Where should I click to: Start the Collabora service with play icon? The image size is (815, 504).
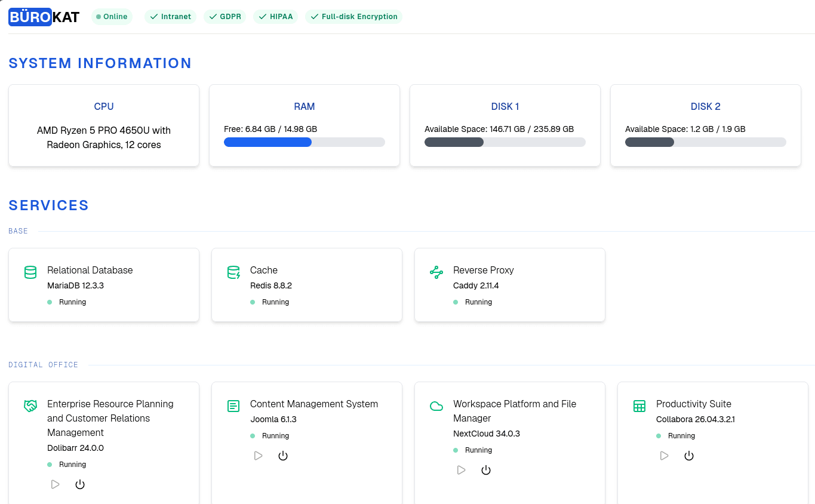(x=664, y=456)
